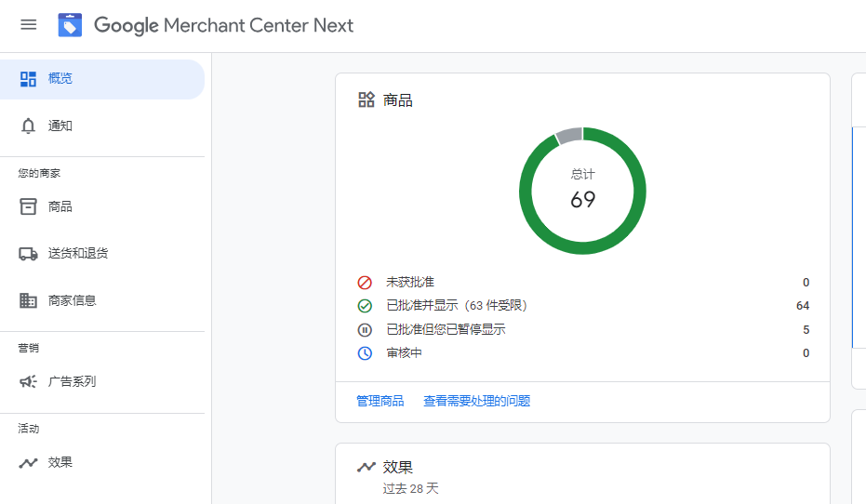Select 概览 in the sidebar menu

(x=60, y=79)
